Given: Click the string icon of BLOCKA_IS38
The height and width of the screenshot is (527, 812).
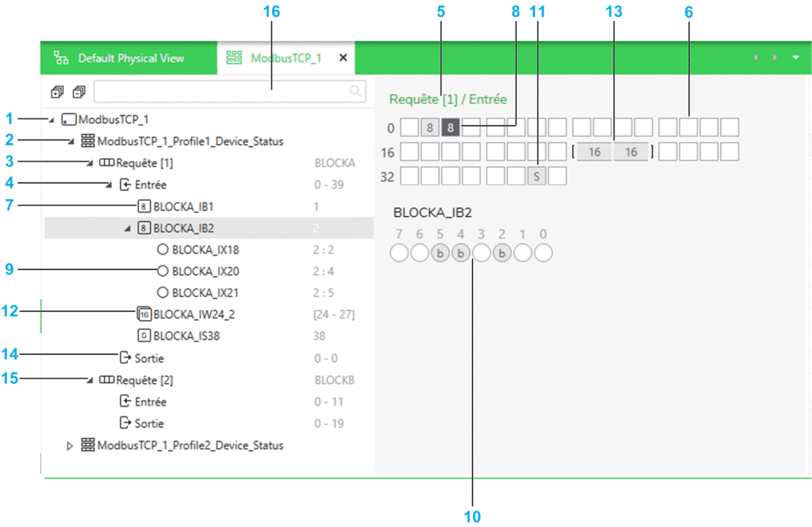Looking at the screenshot, I should tap(144, 335).
